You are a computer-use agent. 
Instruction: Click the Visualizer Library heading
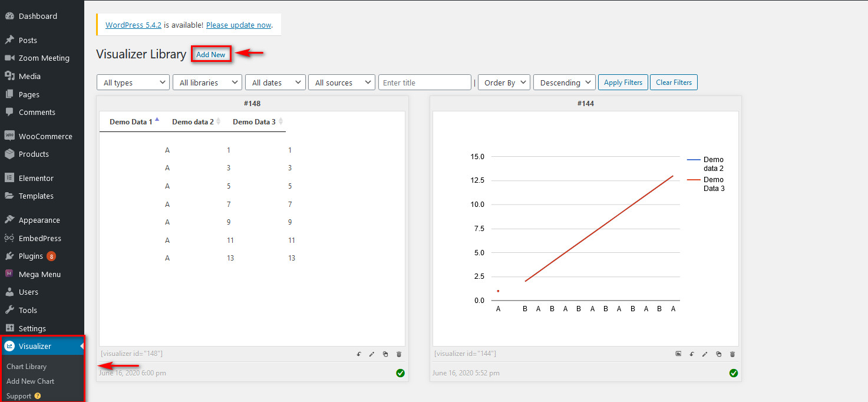click(141, 54)
